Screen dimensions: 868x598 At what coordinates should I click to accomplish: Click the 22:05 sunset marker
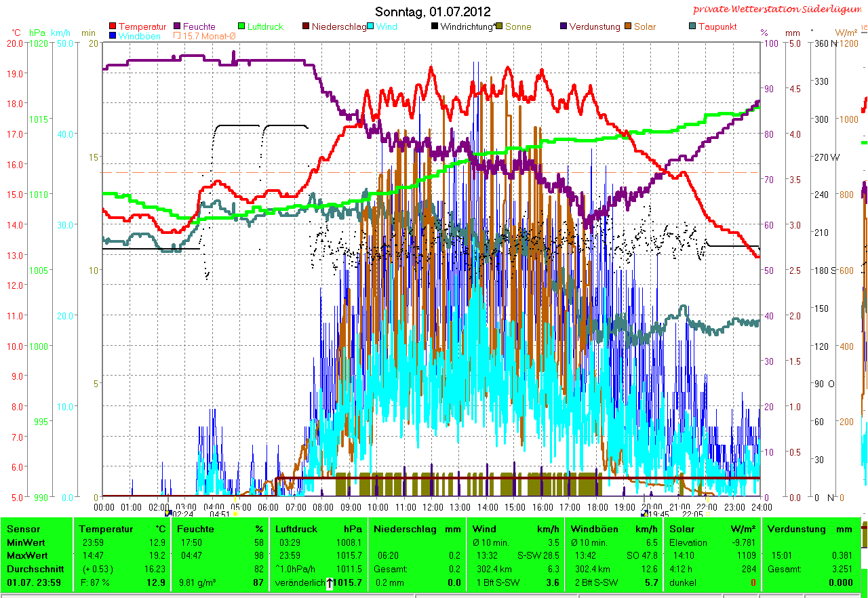click(707, 514)
